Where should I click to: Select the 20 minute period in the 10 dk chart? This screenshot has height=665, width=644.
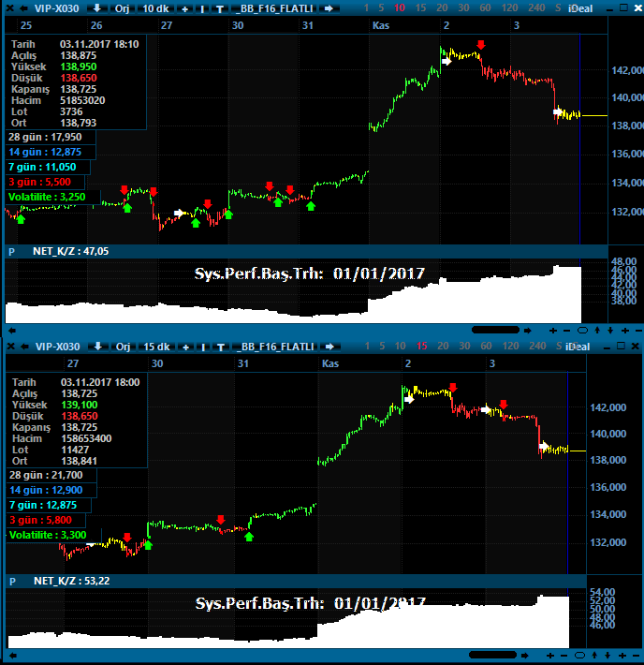pos(442,8)
